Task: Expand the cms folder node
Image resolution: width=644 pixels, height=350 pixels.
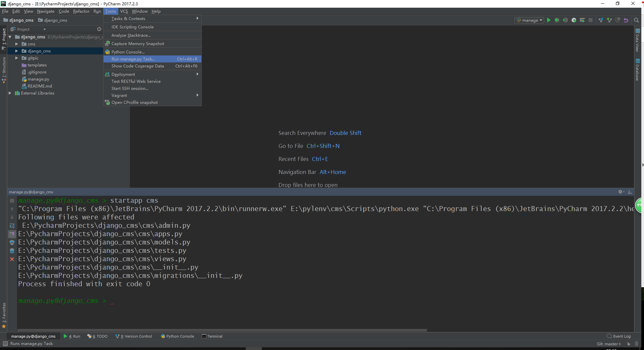Action: [16, 44]
